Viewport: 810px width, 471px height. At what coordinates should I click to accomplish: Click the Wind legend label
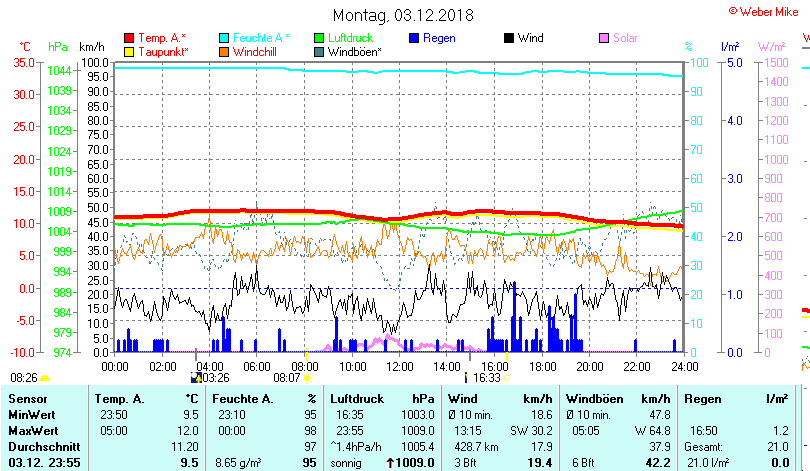coord(531,38)
